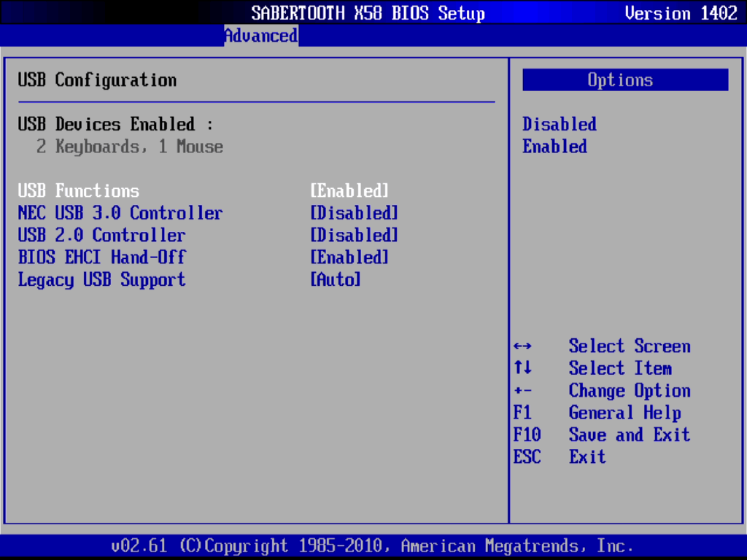Click the Exit help text
This screenshot has height=560, width=747.
point(587,457)
